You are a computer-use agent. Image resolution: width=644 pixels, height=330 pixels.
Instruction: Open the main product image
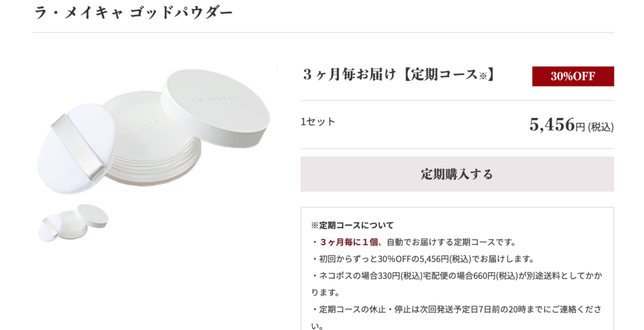point(153,131)
